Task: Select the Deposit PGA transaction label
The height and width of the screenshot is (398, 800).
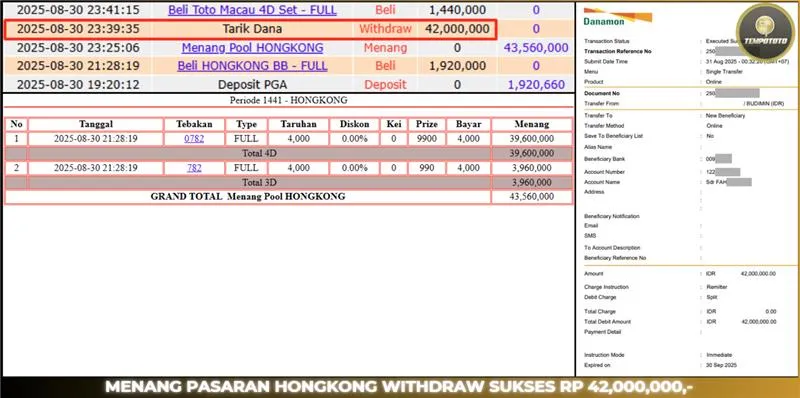Action: pos(252,85)
